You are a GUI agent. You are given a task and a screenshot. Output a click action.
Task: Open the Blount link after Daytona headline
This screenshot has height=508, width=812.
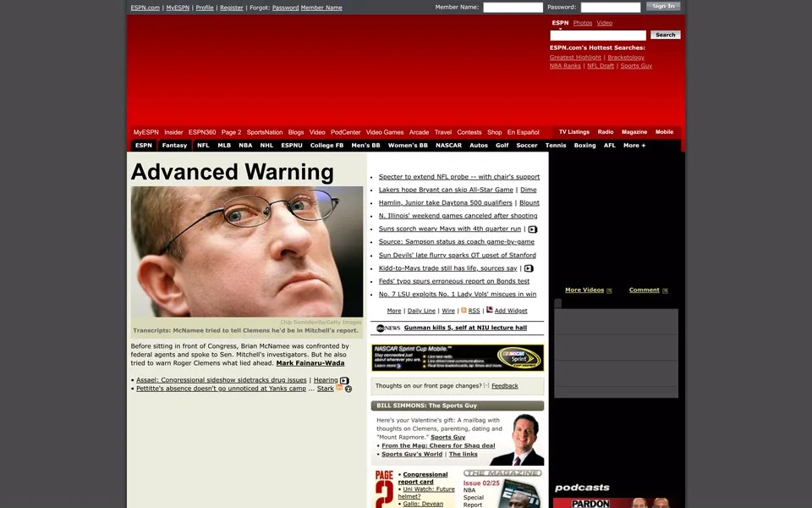(529, 202)
